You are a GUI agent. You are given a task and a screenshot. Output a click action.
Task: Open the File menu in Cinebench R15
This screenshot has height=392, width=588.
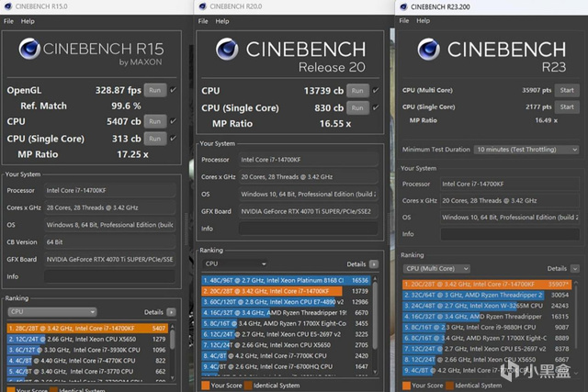[8, 20]
